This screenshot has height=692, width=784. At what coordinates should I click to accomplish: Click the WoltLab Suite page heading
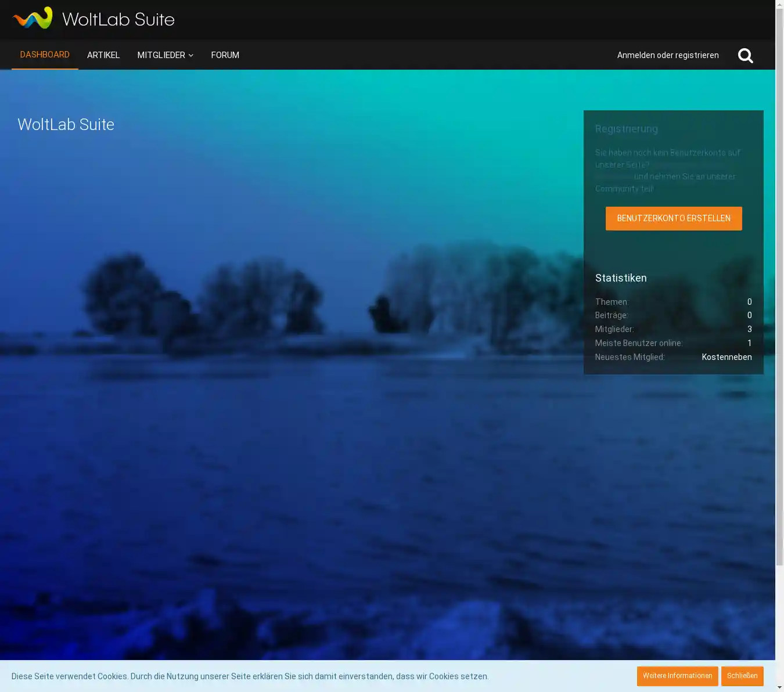66,124
